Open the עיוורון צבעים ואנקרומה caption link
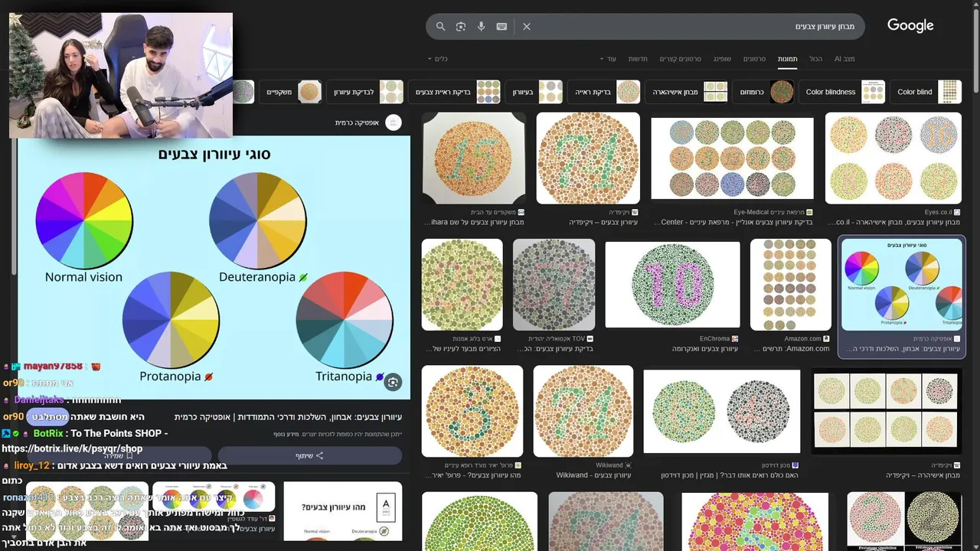This screenshot has height=551, width=980. (x=704, y=348)
